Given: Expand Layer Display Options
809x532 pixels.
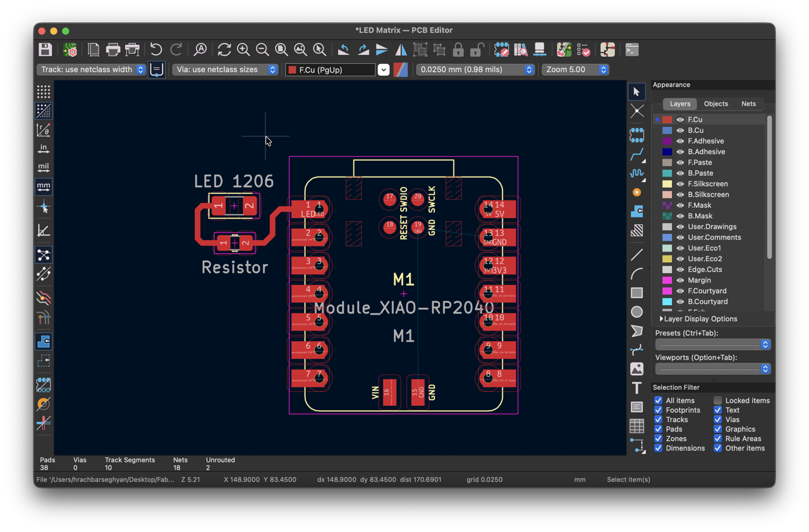Looking at the screenshot, I should 698,319.
